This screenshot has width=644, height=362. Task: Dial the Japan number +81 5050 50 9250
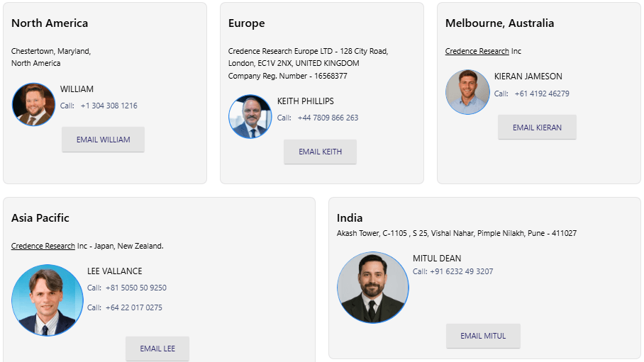(135, 288)
